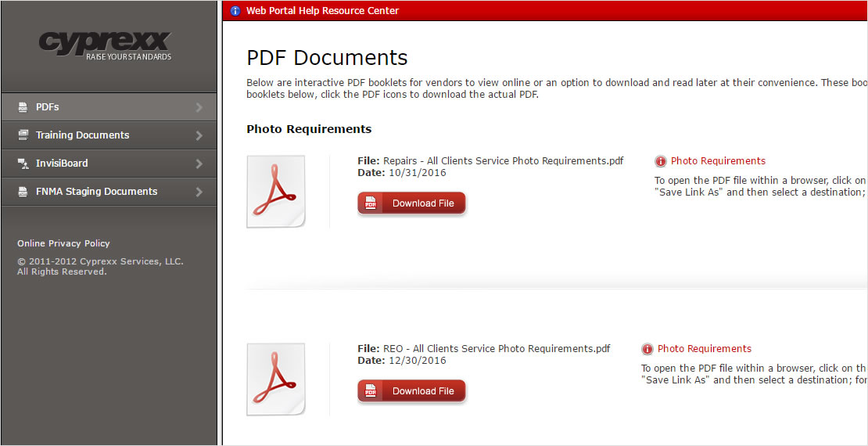The width and height of the screenshot is (868, 446).
Task: Expand the PDFs menu chevron
Action: 199,107
